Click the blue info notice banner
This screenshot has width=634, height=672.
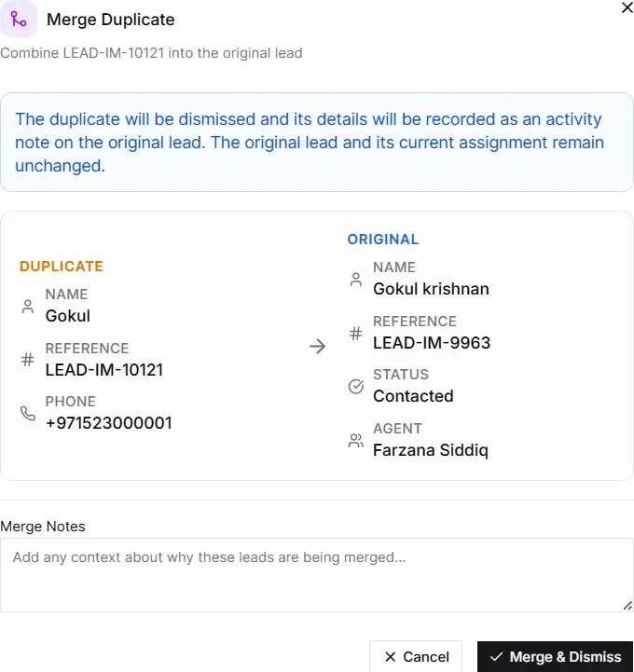tap(317, 143)
